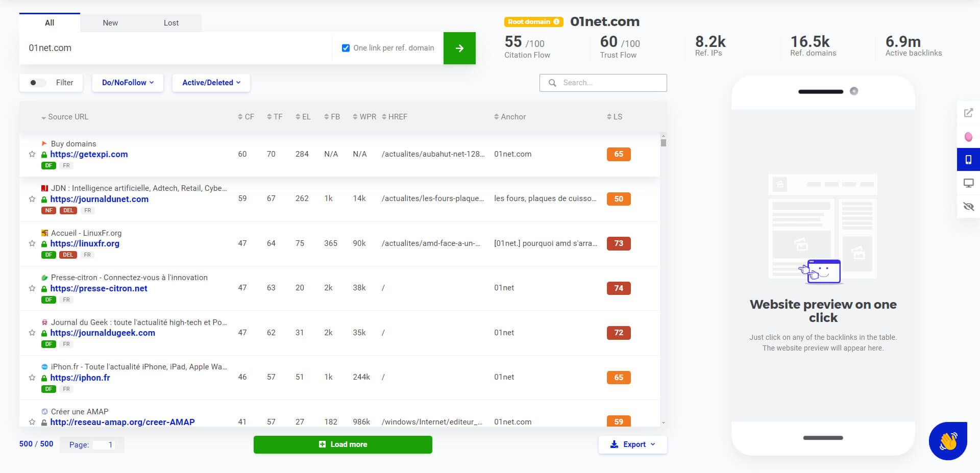980x473 pixels.
Task: Sort by CF column
Action: (246, 117)
